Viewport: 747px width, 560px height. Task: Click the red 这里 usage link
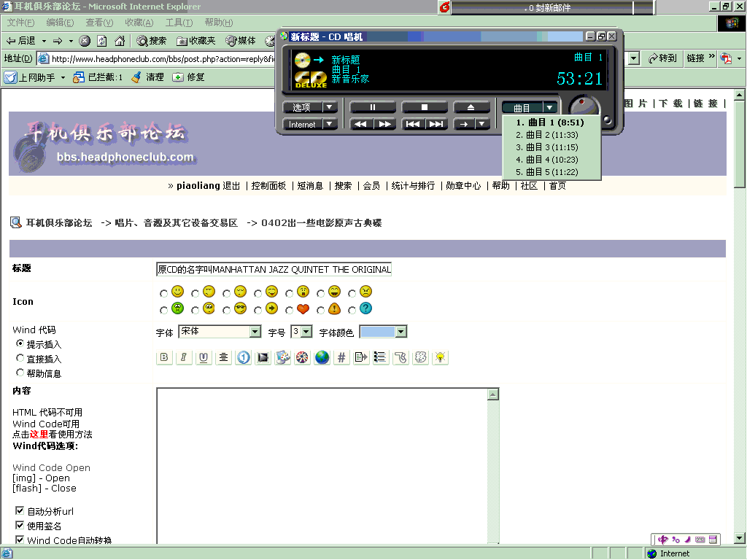[39, 435]
